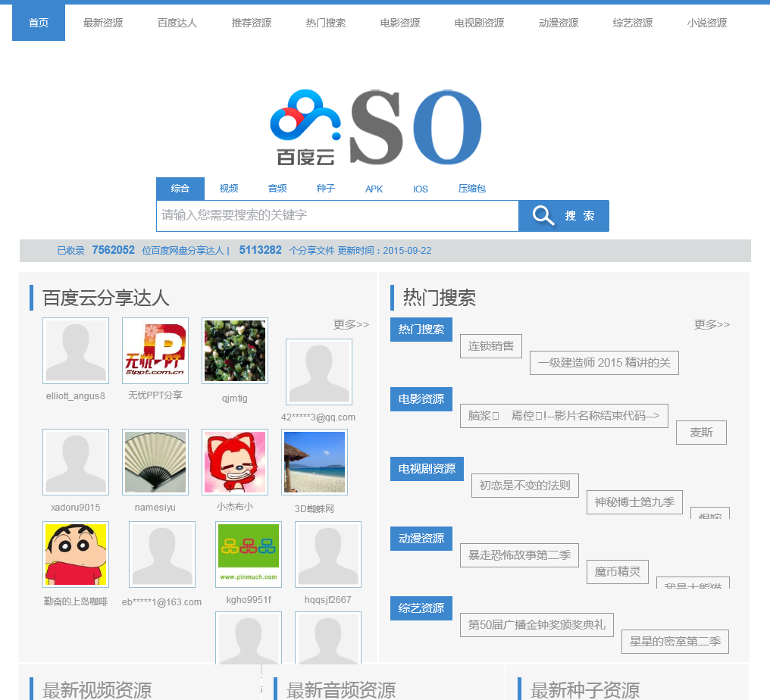Switch to the APK search tab
The image size is (770, 700).
click(x=374, y=189)
